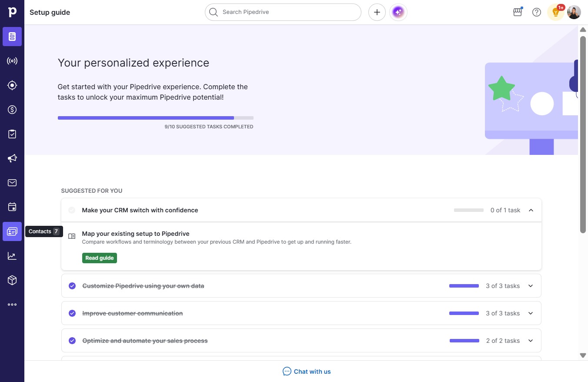Click the progress bar beside 2 of 2 tasks

pos(464,341)
